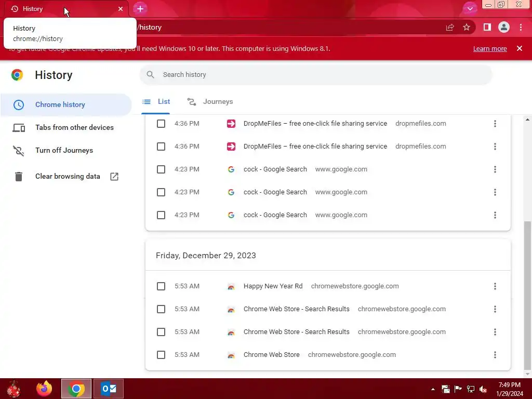Open first Chrome Web Store - Search Results link

[x=296, y=309]
